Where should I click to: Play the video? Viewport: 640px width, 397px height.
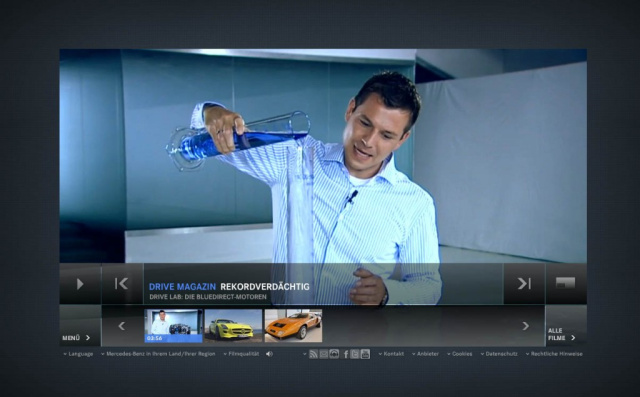coord(80,284)
